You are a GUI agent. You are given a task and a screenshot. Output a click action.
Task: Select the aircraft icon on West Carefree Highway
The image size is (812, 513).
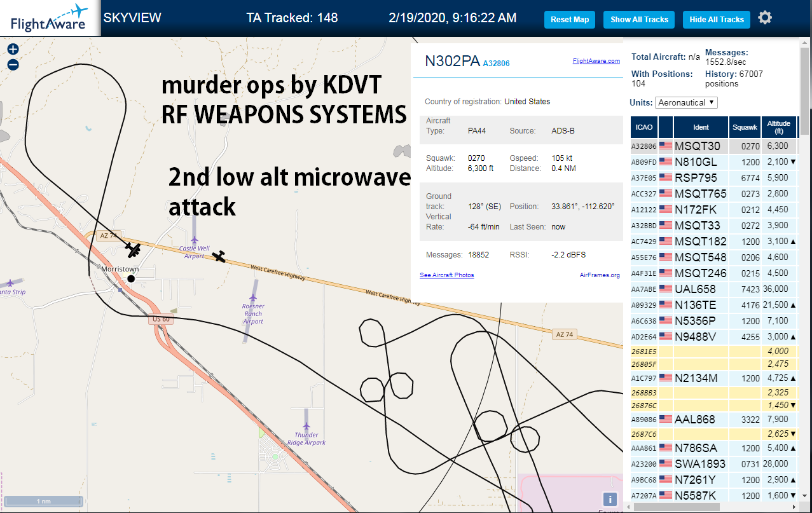tap(219, 256)
